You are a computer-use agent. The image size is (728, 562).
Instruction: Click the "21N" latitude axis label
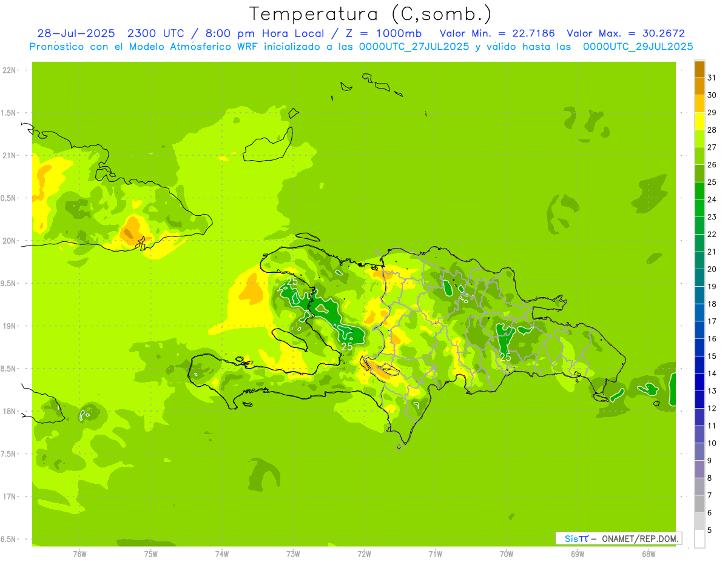pos(10,155)
